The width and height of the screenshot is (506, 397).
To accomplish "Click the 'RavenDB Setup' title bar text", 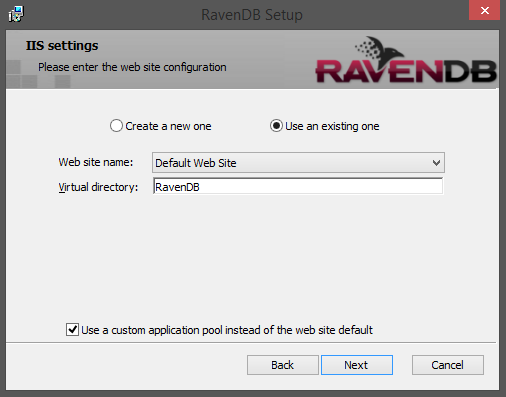I will [x=252, y=15].
